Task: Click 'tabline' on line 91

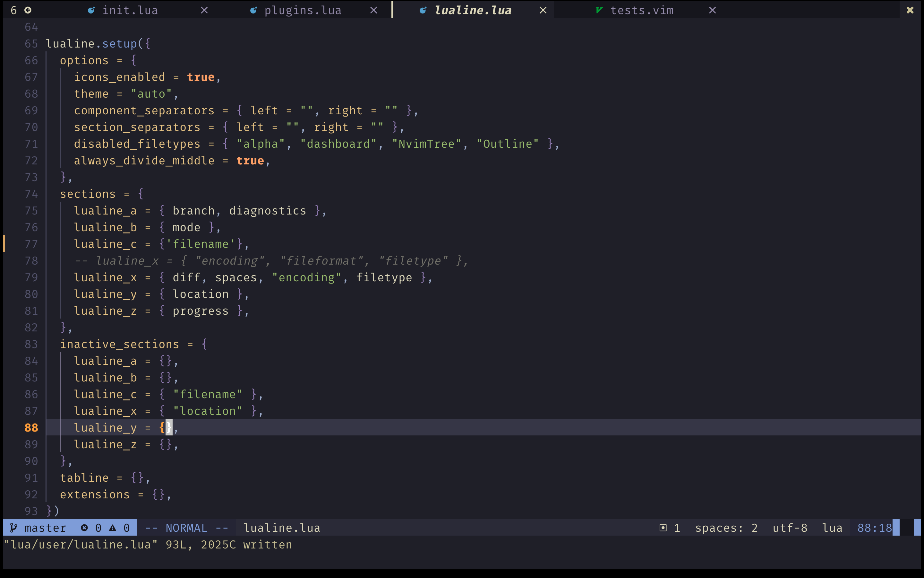Action: pyautogui.click(x=84, y=478)
